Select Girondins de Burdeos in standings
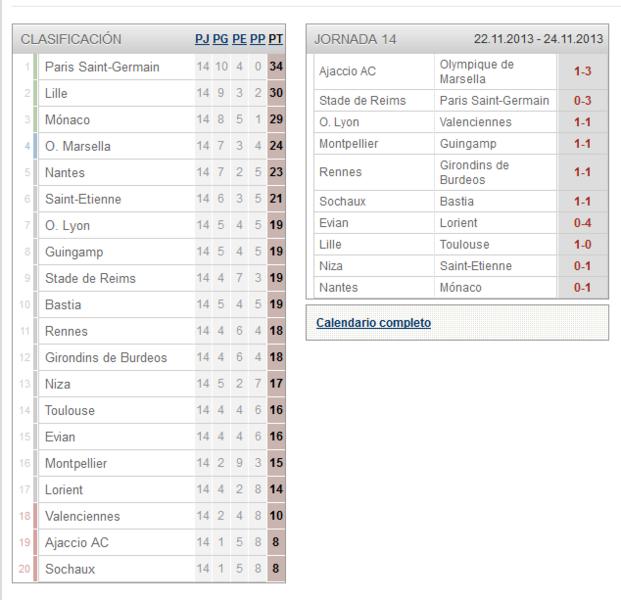This screenshot has height=600, width=621. 106,358
